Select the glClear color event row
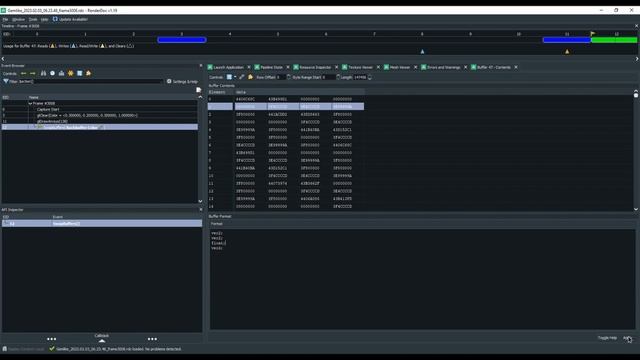 [x=100, y=116]
